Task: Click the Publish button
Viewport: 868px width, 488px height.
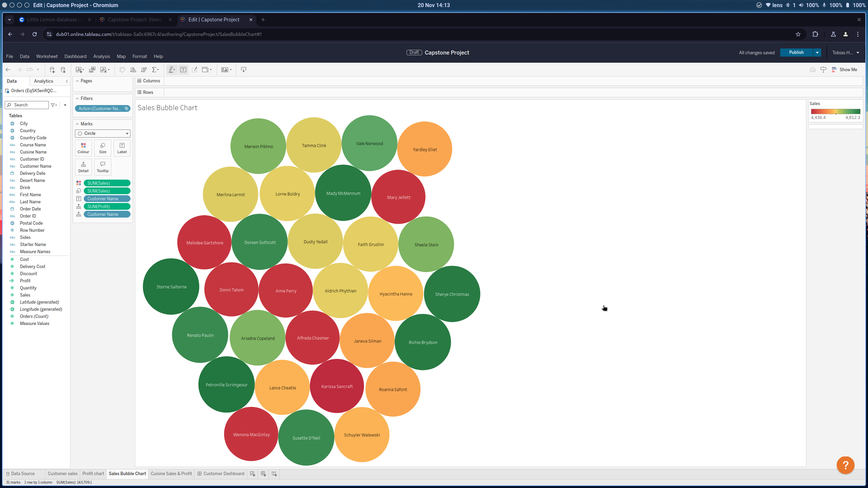Action: [796, 53]
